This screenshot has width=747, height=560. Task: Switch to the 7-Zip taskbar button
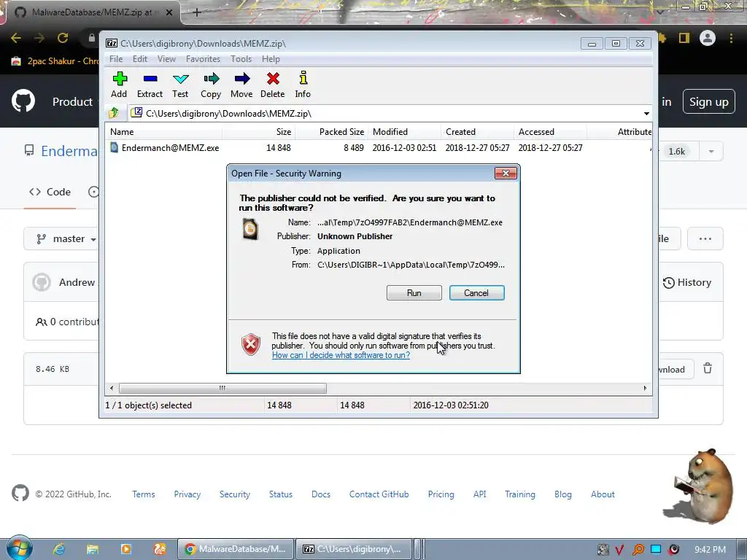[x=354, y=549]
